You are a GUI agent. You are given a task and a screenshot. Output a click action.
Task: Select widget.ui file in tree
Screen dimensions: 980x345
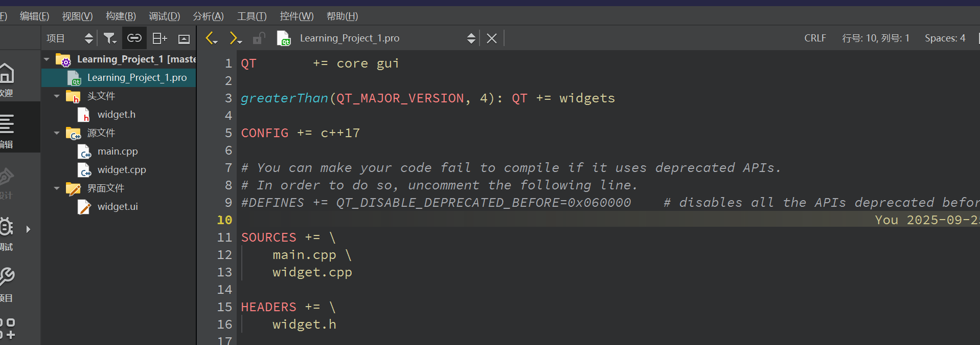click(118, 207)
